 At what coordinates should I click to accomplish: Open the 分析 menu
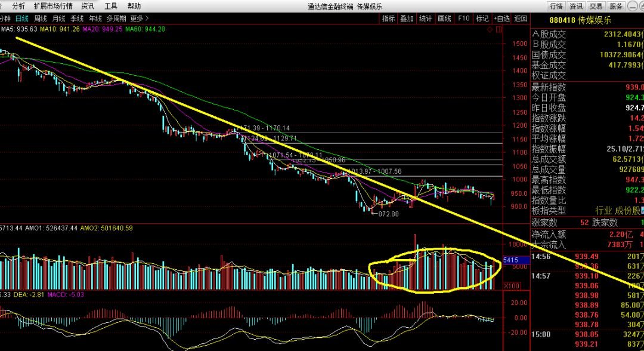click(19, 6)
